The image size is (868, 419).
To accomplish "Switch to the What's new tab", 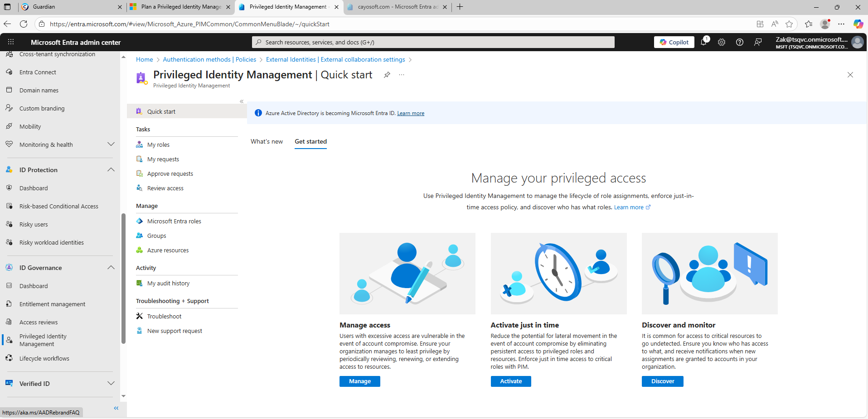I will (267, 141).
